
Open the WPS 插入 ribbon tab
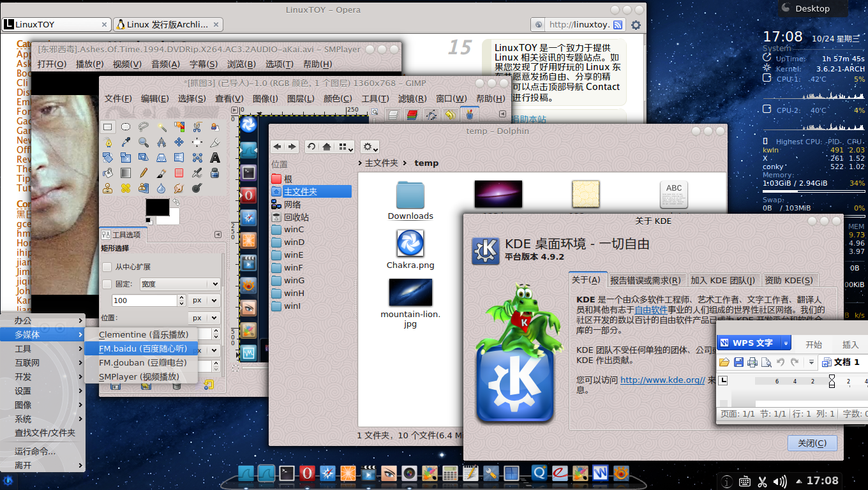pyautogui.click(x=850, y=345)
